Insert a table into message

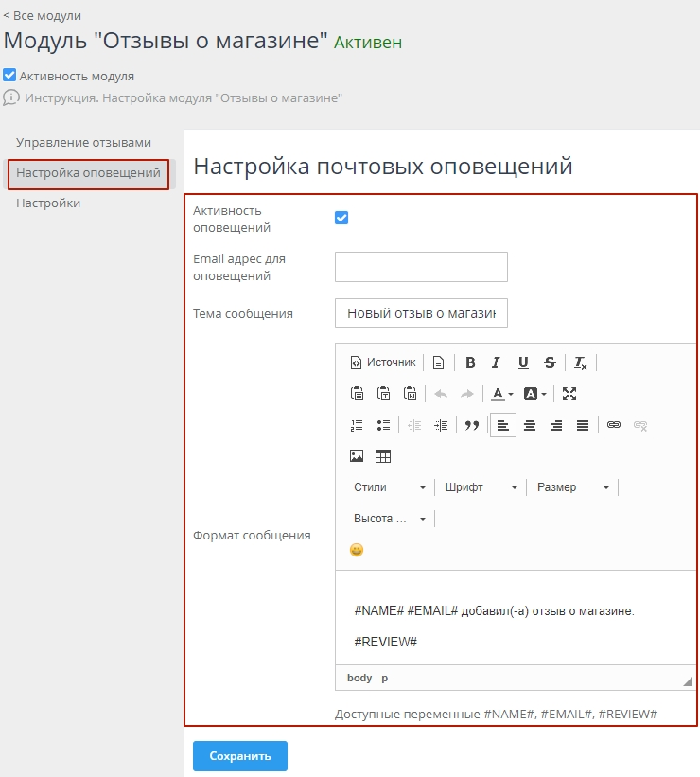point(383,456)
